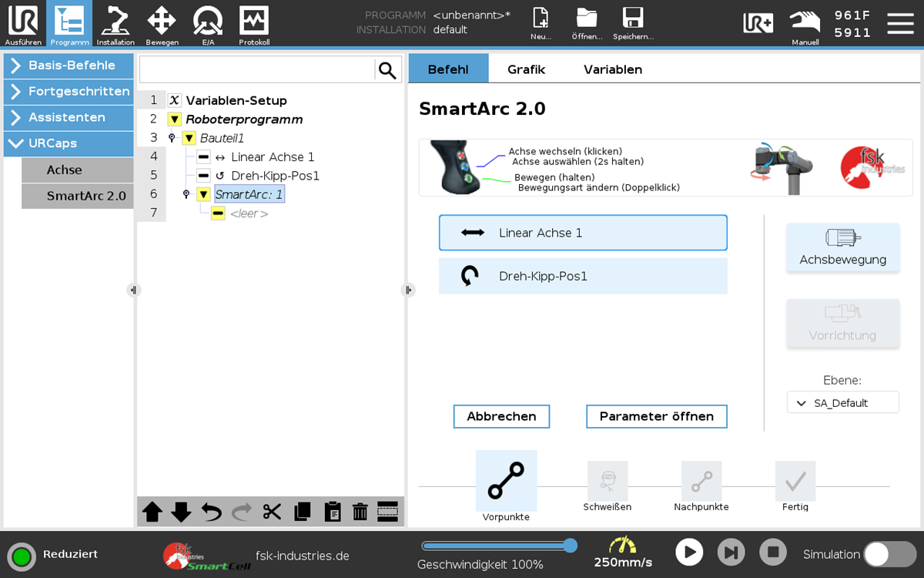Move selected node down in tree
The image size is (924, 578).
[181, 512]
